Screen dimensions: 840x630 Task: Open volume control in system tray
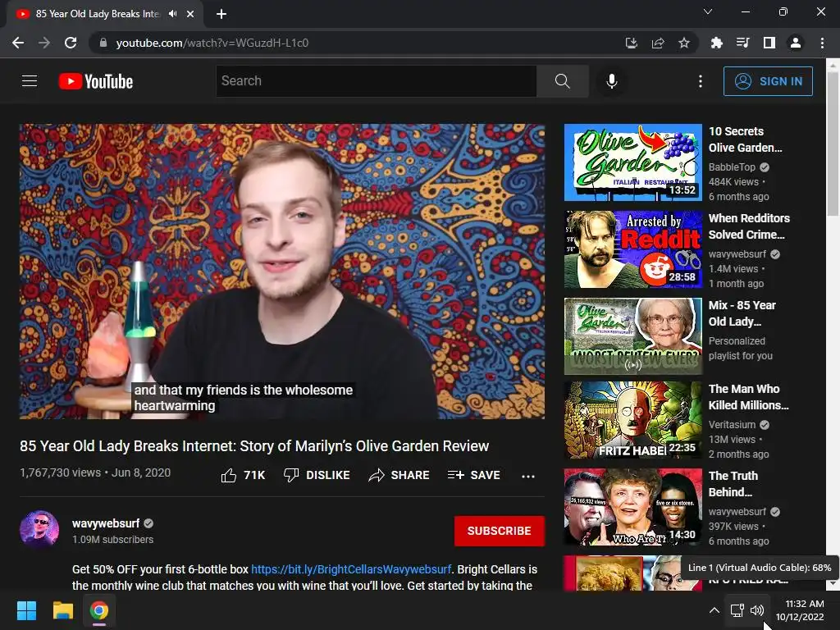tap(757, 610)
